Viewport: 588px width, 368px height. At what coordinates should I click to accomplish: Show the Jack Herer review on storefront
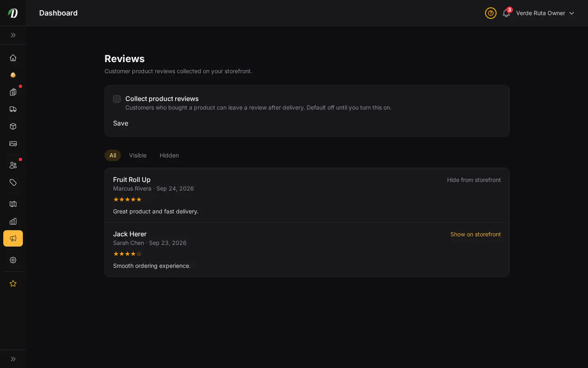475,234
